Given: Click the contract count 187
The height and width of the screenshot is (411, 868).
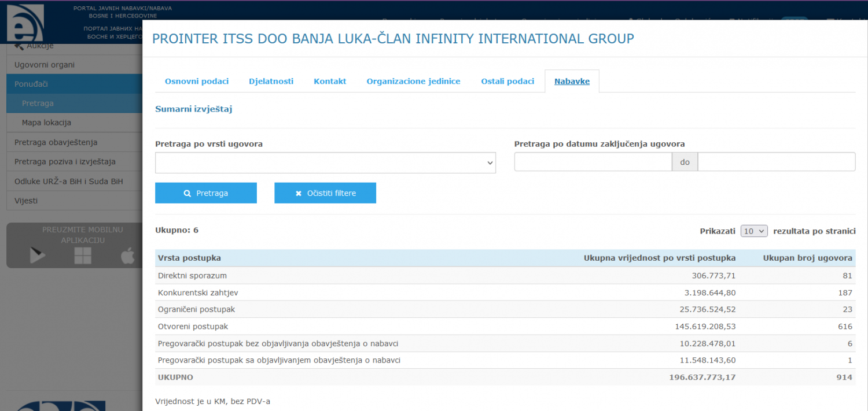Looking at the screenshot, I should click(x=845, y=292).
